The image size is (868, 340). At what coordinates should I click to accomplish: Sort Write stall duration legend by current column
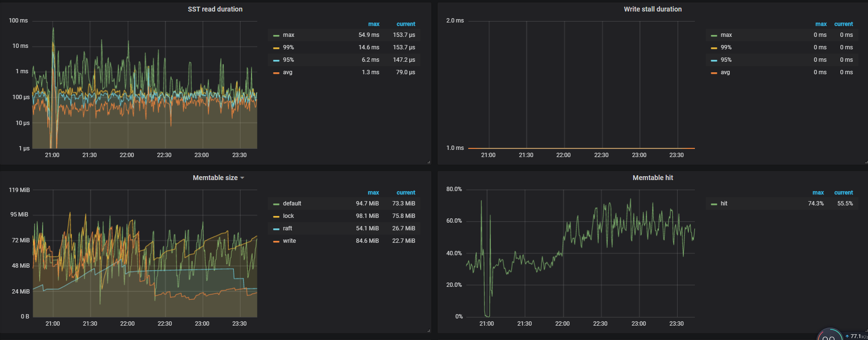pyautogui.click(x=843, y=24)
